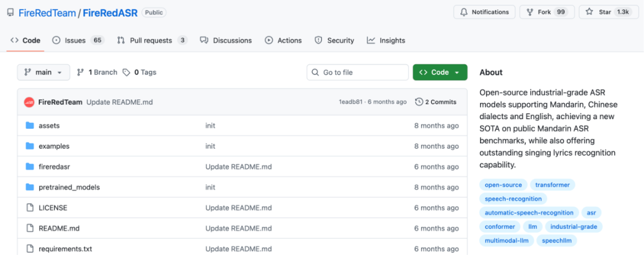
Task: Click the Go to file search field
Action: click(x=358, y=72)
